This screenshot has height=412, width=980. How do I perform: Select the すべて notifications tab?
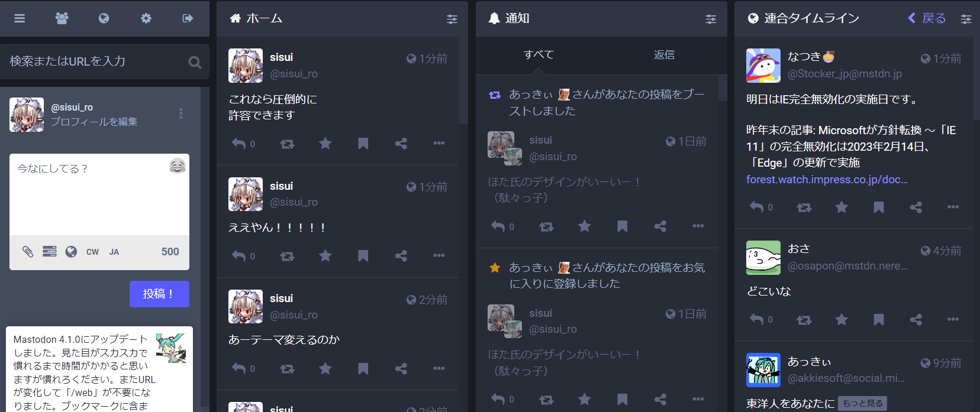539,55
